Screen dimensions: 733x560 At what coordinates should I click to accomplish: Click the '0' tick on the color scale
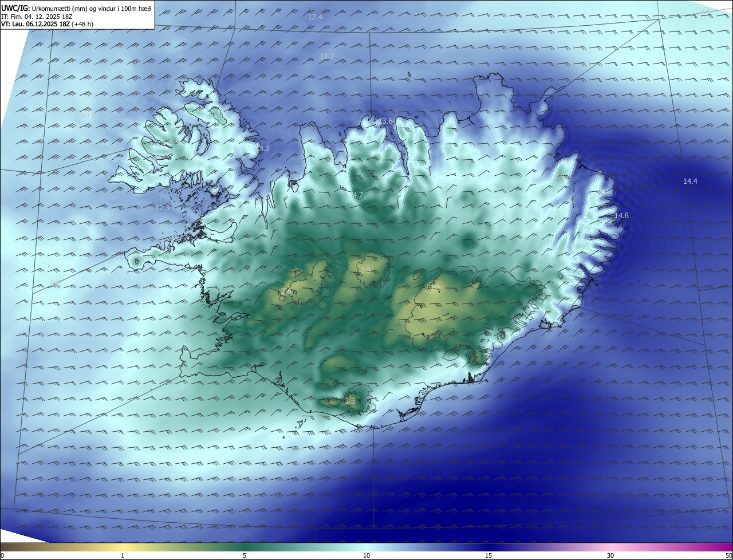coord(2,556)
